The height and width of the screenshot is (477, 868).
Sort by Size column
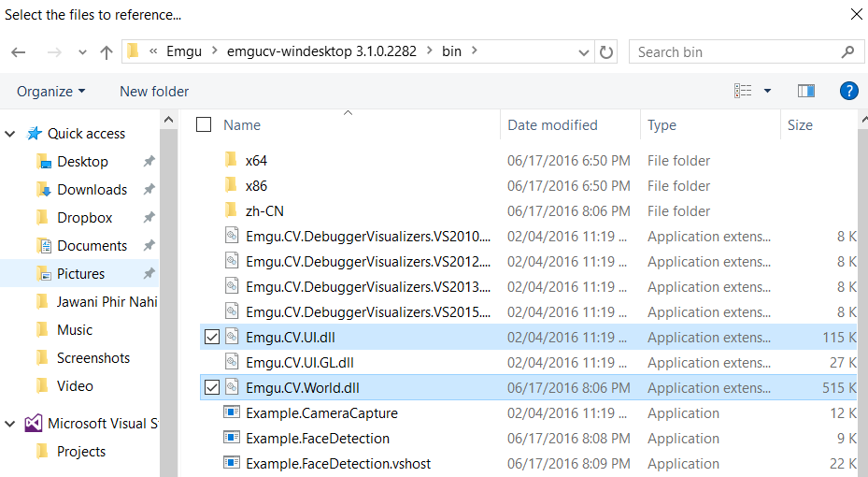coord(800,125)
